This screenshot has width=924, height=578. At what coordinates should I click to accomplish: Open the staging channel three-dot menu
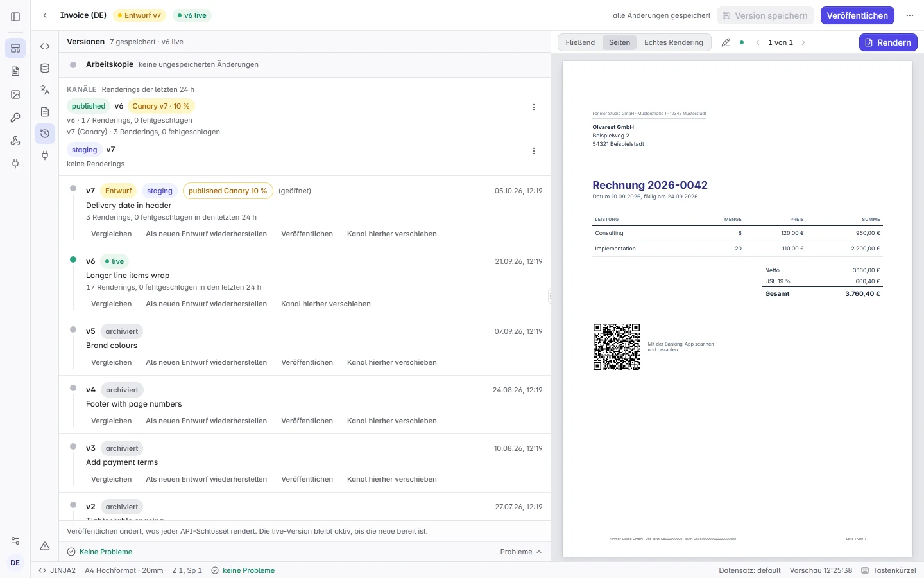(x=534, y=151)
